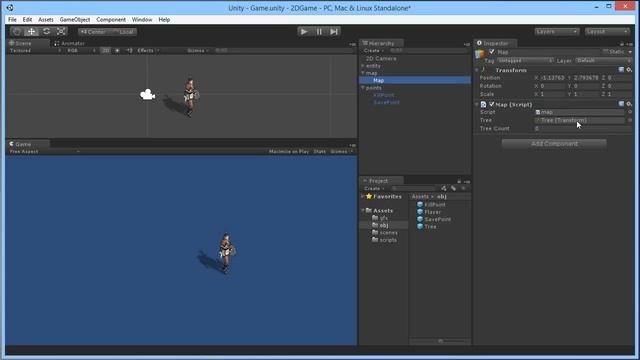Open the Assets menu
This screenshot has height=360, width=640.
pos(46,20)
